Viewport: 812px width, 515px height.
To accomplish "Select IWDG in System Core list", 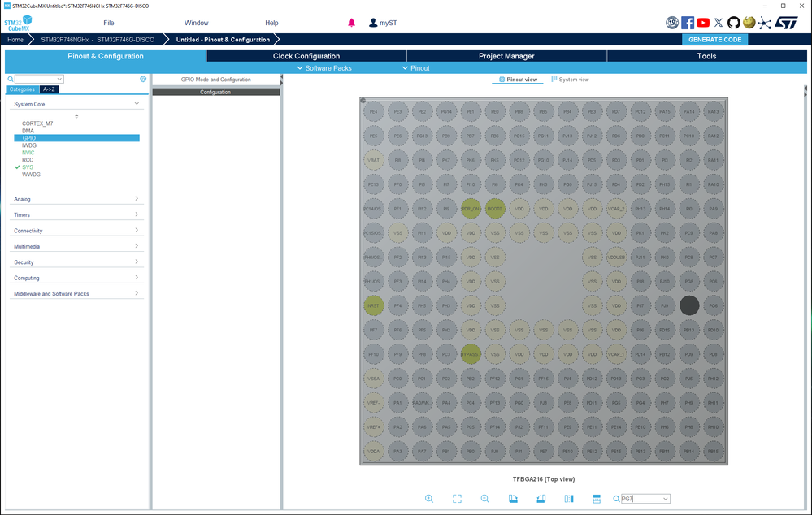I will (29, 145).
